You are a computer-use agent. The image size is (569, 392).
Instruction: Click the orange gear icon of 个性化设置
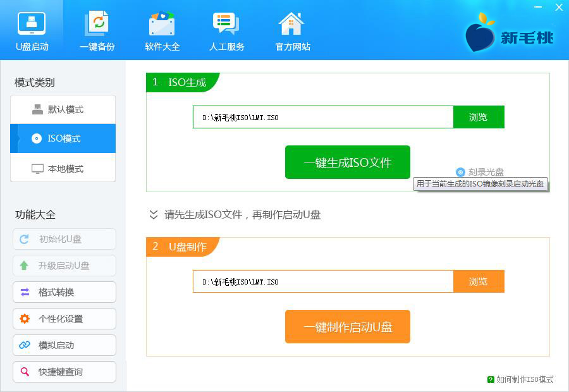coord(25,318)
